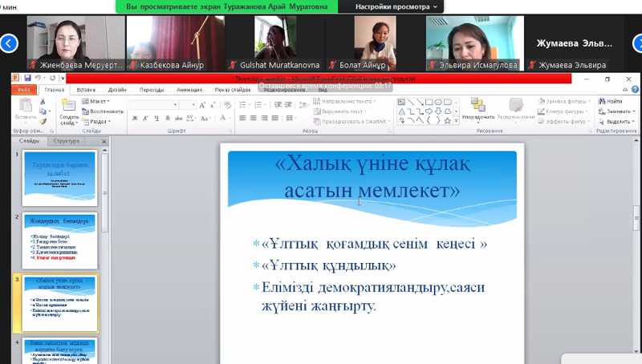The width and height of the screenshot is (642, 364).
Task: Click the Восстановить reset button
Action: pyautogui.click(x=104, y=111)
